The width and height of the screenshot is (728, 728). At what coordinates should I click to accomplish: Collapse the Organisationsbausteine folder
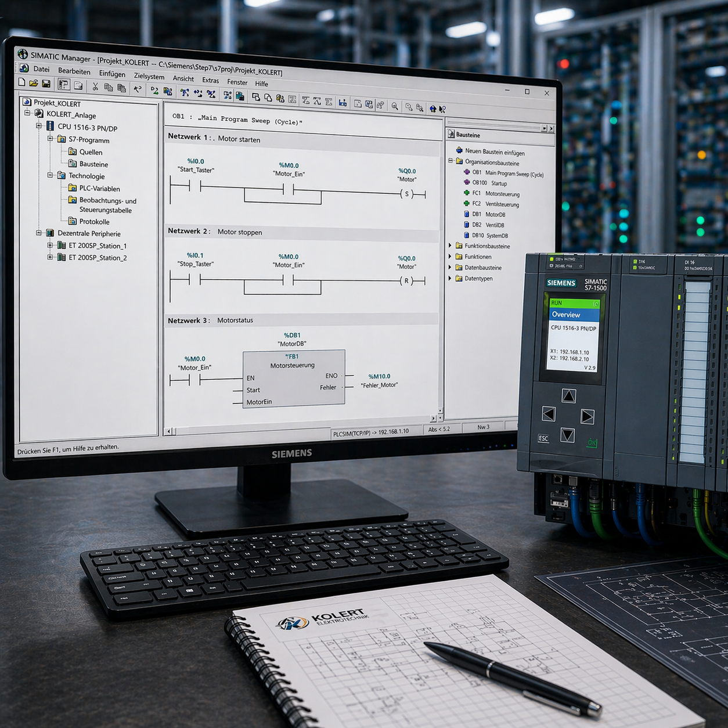point(451,161)
